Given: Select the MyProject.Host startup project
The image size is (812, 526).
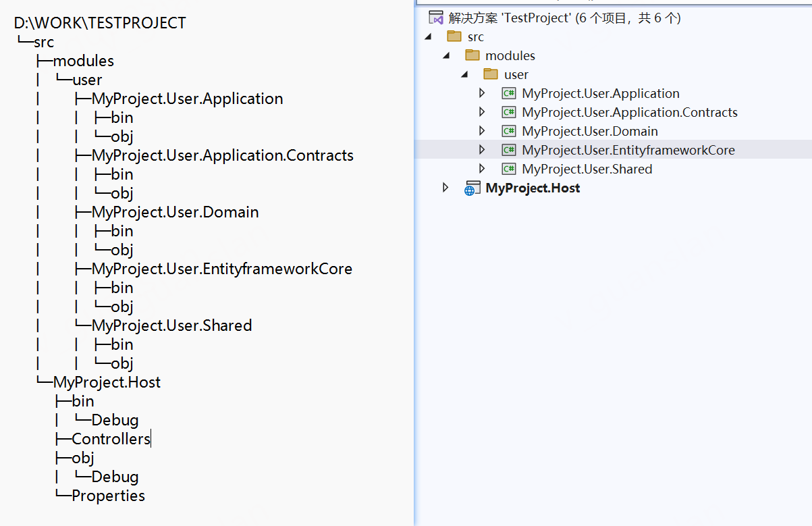Looking at the screenshot, I should pyautogui.click(x=533, y=188).
